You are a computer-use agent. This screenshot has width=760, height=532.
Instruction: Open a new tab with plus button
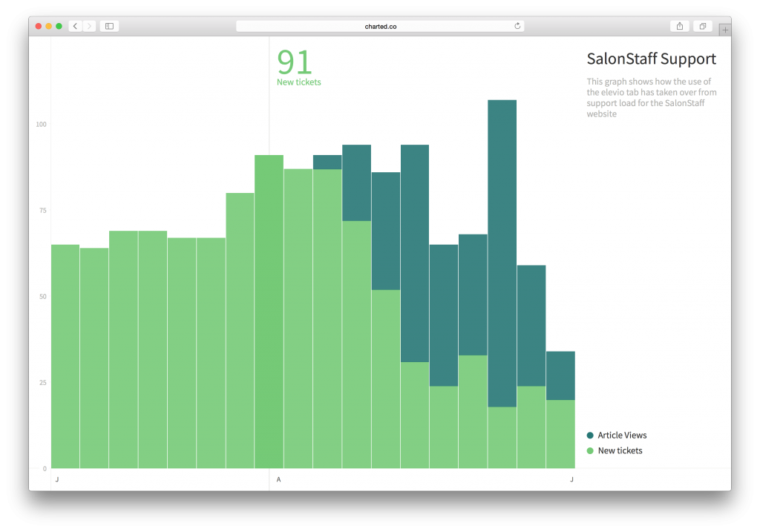[724, 30]
